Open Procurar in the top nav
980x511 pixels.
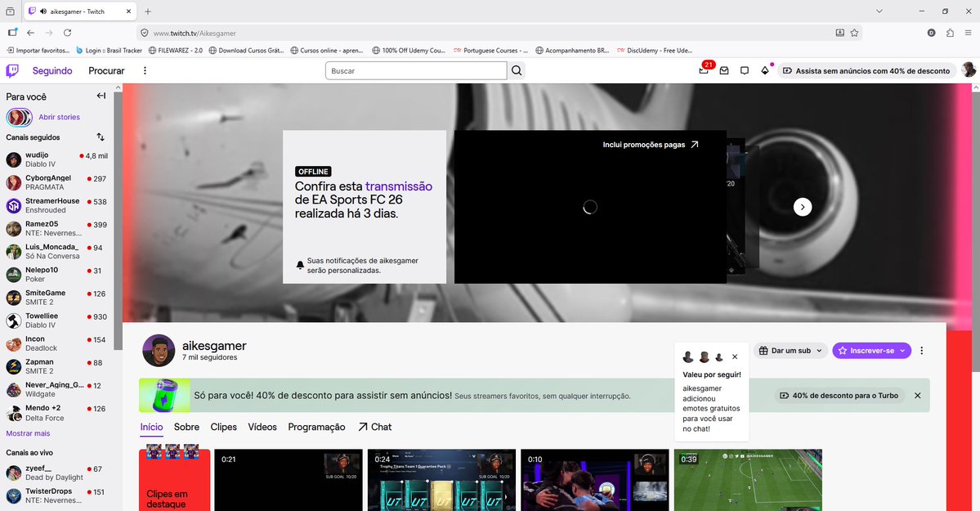106,70
